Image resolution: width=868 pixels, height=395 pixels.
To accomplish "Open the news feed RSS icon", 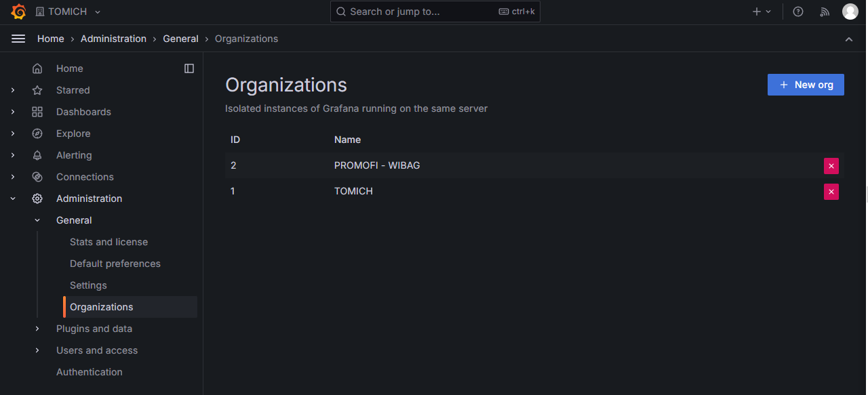I will click(x=825, y=12).
